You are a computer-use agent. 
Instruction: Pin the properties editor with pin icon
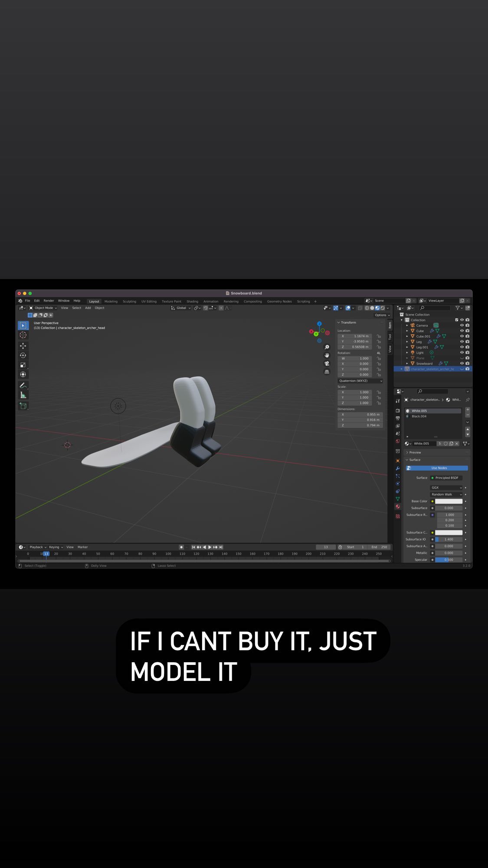[468, 400]
